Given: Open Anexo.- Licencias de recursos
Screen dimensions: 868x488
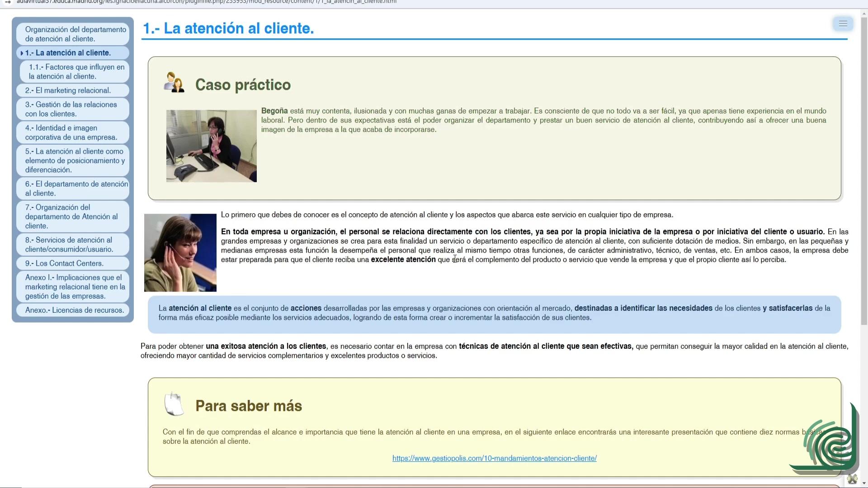Looking at the screenshot, I should (74, 310).
